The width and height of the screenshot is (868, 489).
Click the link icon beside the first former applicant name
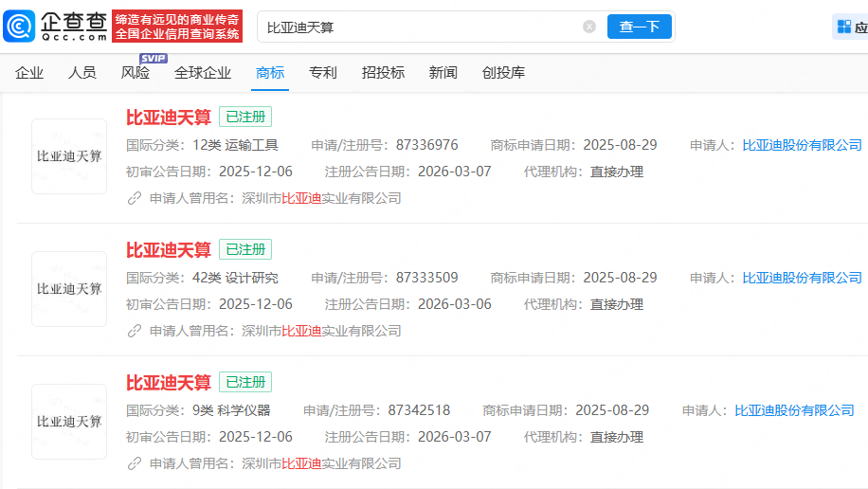[135, 198]
